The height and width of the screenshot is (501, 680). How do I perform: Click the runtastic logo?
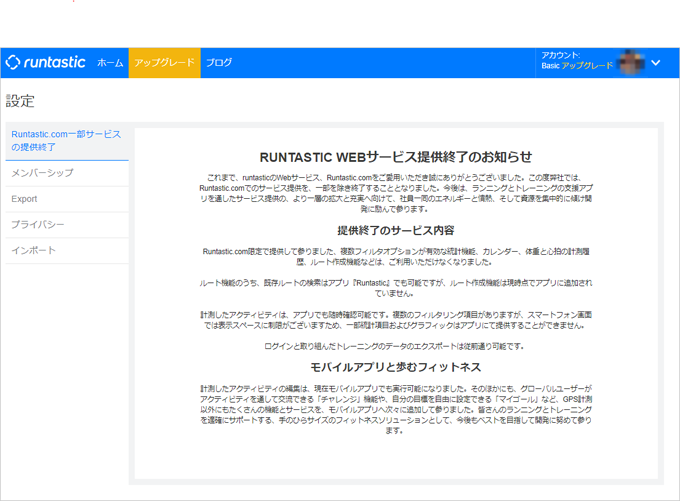[x=46, y=62]
